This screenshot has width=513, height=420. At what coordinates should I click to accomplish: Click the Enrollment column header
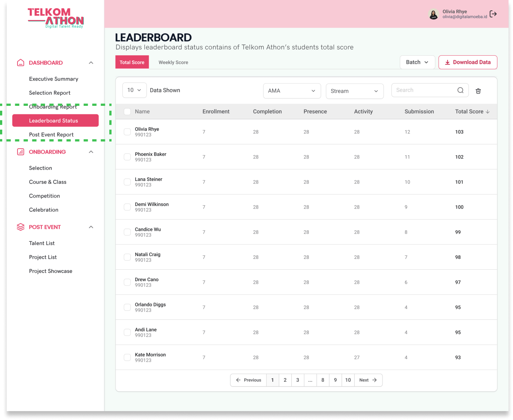pyautogui.click(x=216, y=111)
